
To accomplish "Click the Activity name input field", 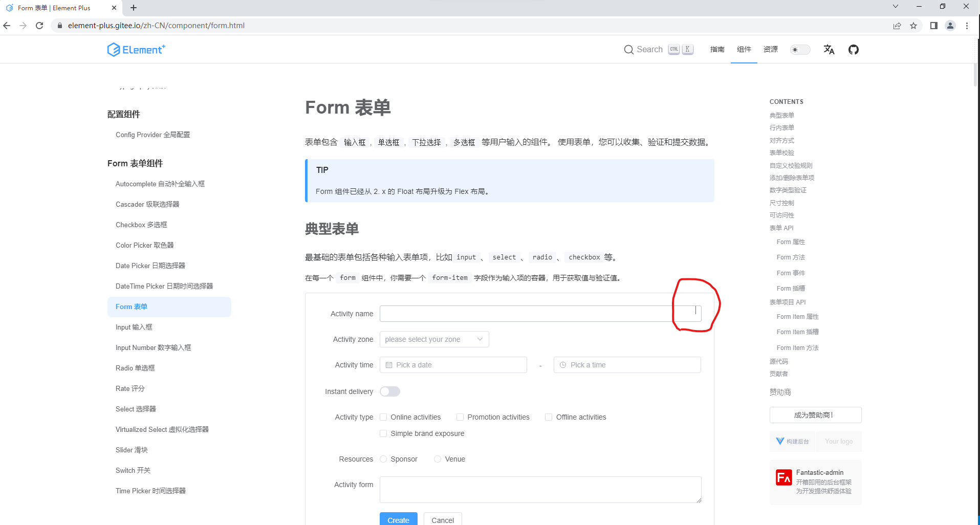I will coord(540,314).
